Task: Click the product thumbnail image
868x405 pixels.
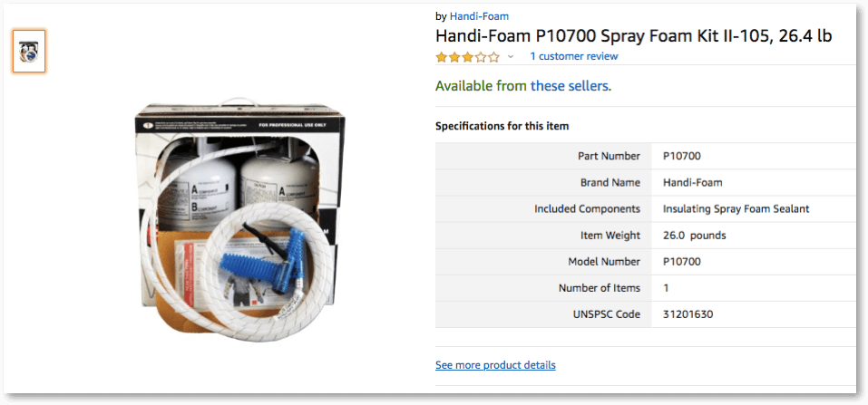Action: coord(29,51)
